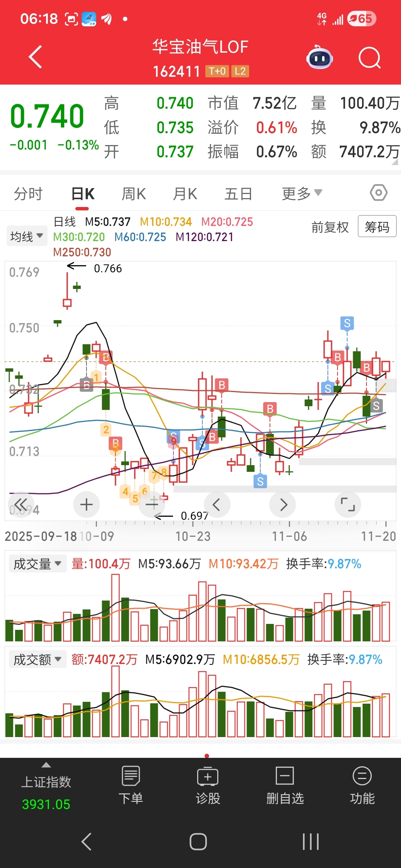
Task: Toggle 前复权 adjustment mode
Action: pos(330,227)
